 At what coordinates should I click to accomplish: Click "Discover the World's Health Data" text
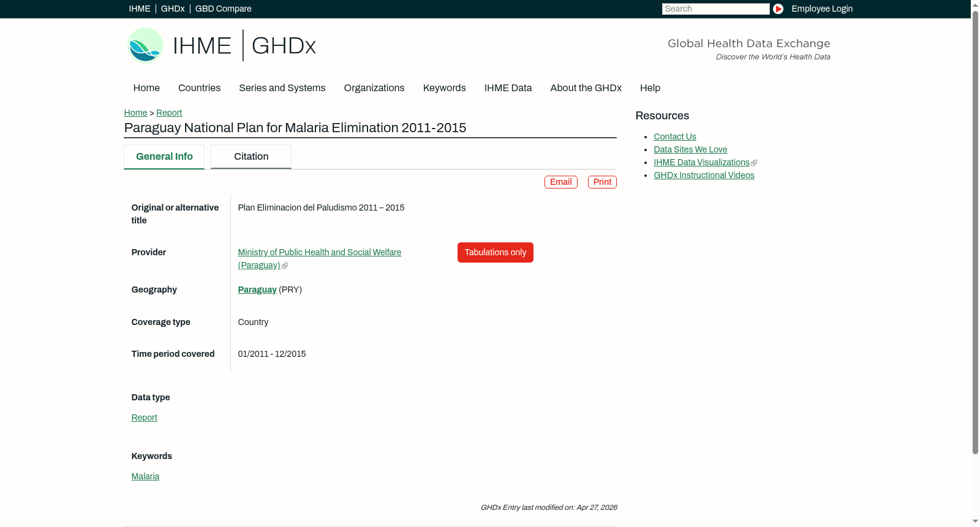coord(773,57)
